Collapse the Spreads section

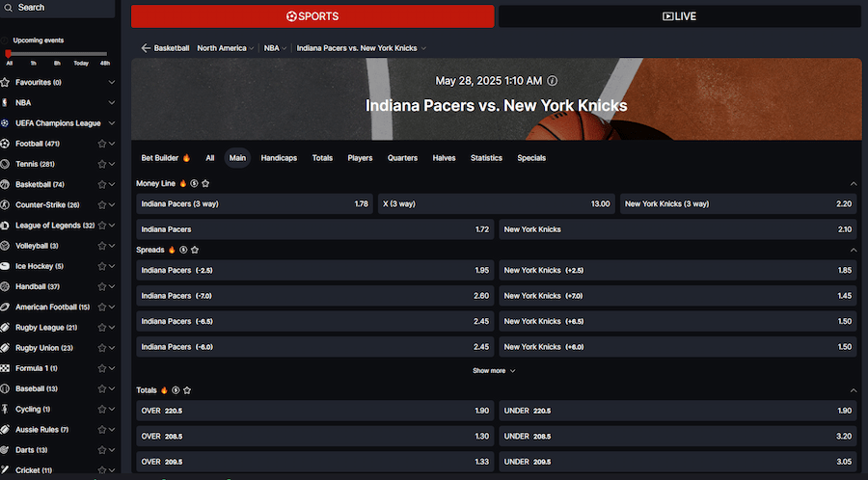(x=854, y=250)
